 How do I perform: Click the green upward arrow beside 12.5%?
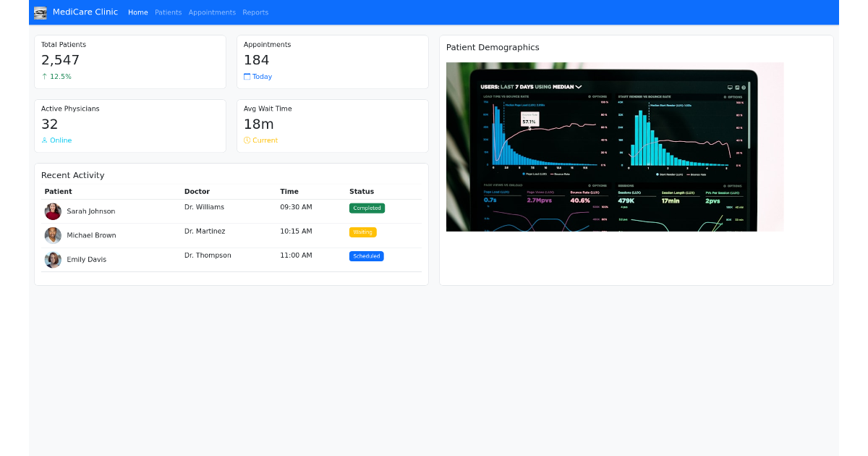[44, 76]
